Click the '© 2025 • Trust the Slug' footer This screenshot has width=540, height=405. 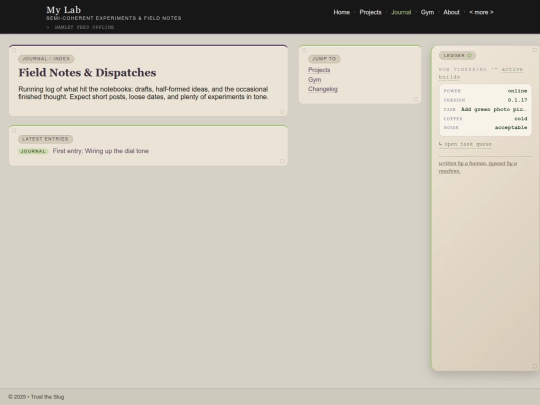tap(36, 397)
